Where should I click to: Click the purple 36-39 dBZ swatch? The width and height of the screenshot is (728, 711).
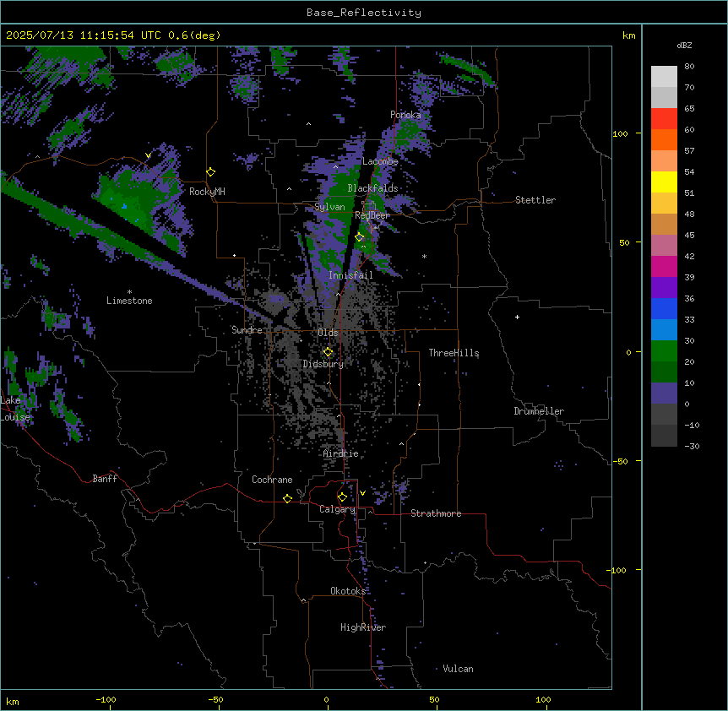pos(664,287)
